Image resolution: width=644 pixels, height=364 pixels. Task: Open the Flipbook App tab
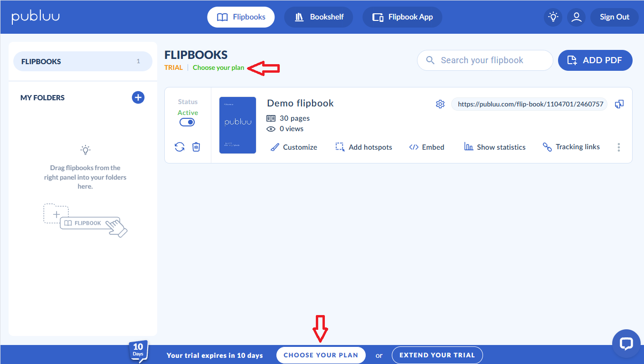[x=402, y=17]
